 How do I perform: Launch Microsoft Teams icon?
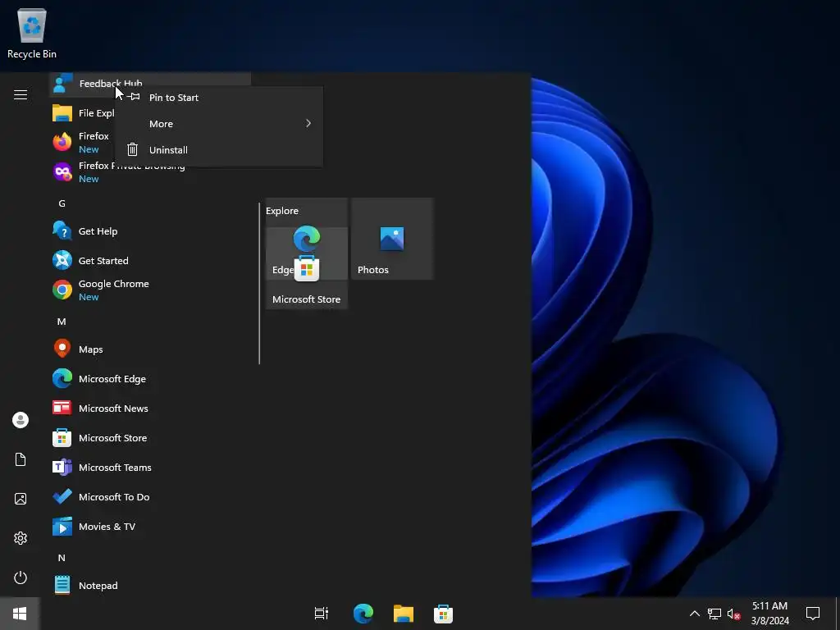click(62, 467)
